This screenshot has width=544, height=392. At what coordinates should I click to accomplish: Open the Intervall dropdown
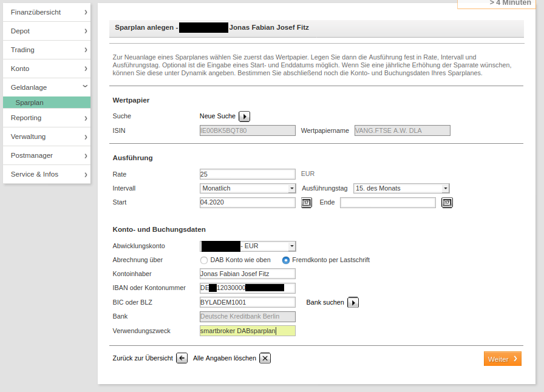point(247,188)
